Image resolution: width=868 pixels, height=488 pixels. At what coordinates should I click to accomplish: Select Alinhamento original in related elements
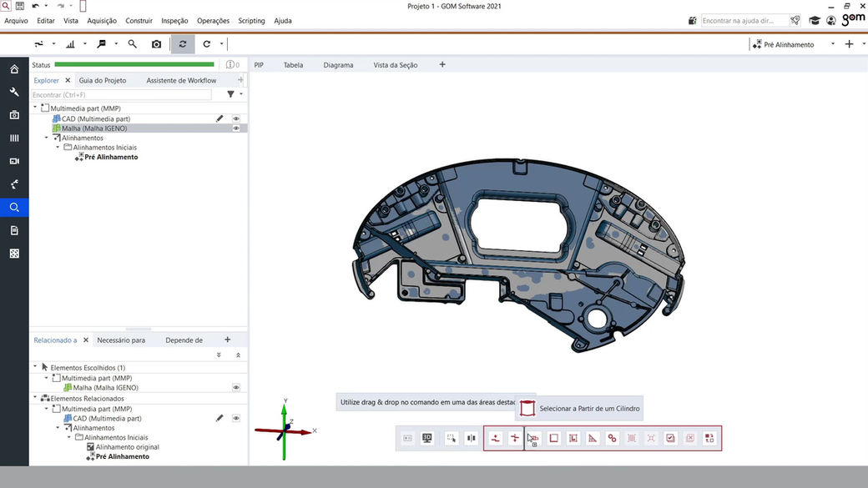pos(127,447)
